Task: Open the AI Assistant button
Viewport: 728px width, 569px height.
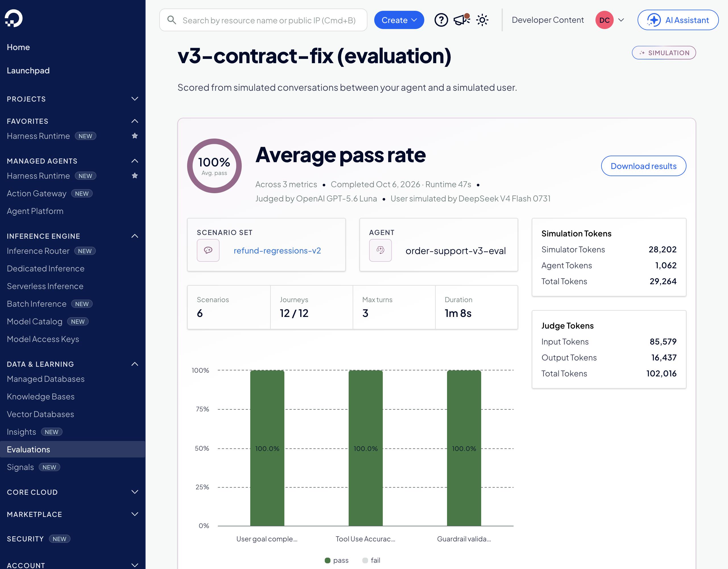Action: 678,20
